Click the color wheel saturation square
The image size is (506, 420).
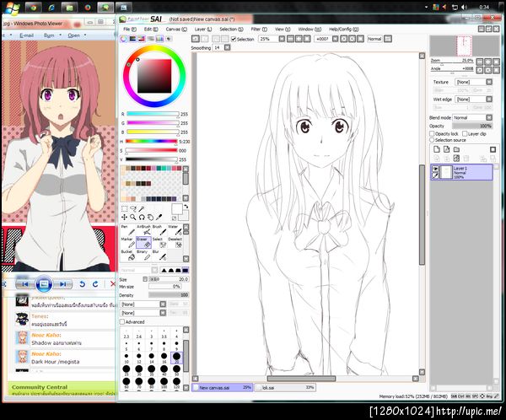pyautogui.click(x=154, y=76)
